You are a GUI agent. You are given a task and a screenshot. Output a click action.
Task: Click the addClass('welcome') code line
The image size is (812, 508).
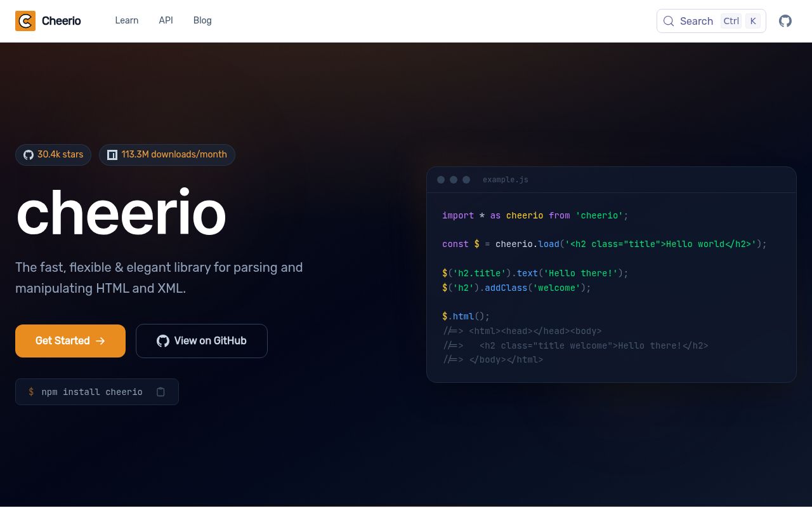point(516,288)
